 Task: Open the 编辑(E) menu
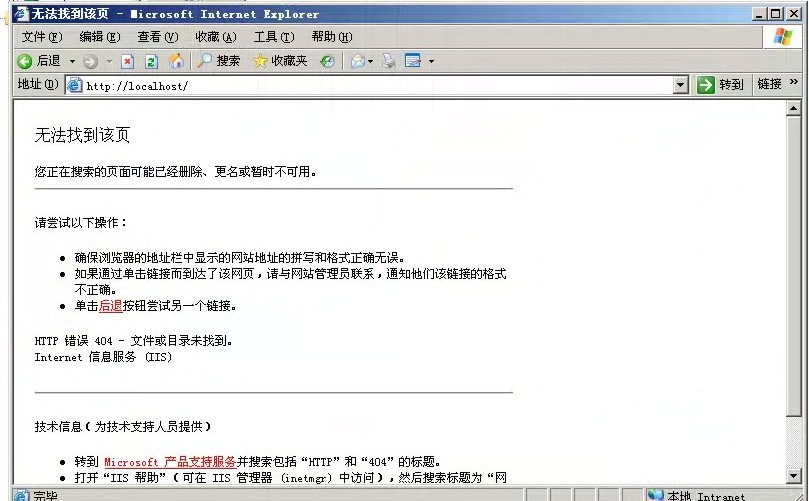click(100, 37)
